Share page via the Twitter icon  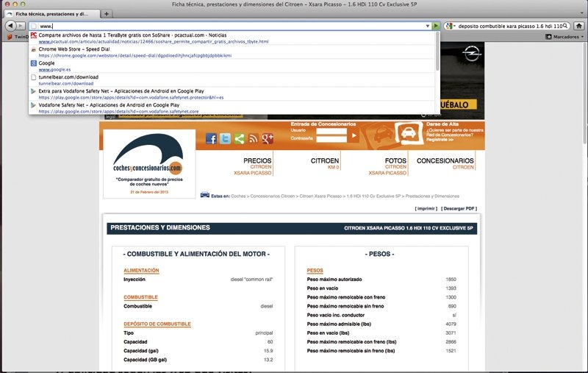(x=225, y=139)
